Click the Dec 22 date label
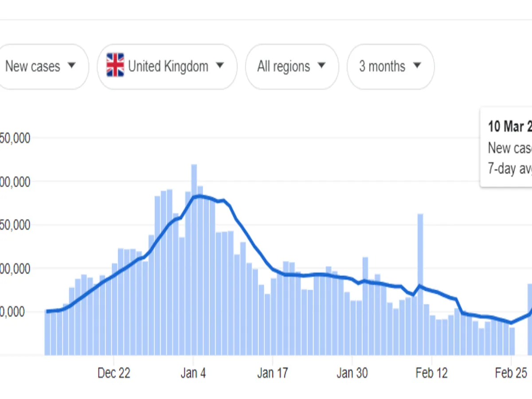Image resolution: width=532 pixels, height=399 pixels. 114,373
